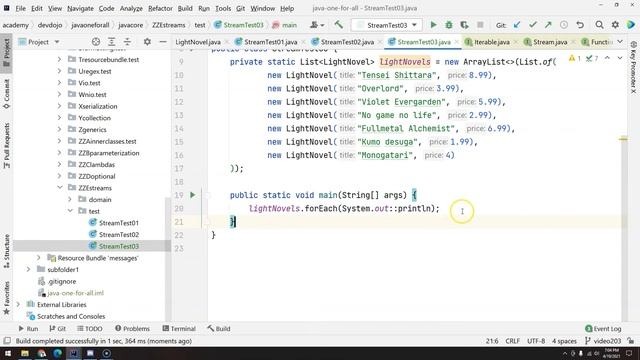Jump to next highlighted error arrow
The height and width of the screenshot is (360, 640).
point(620,58)
